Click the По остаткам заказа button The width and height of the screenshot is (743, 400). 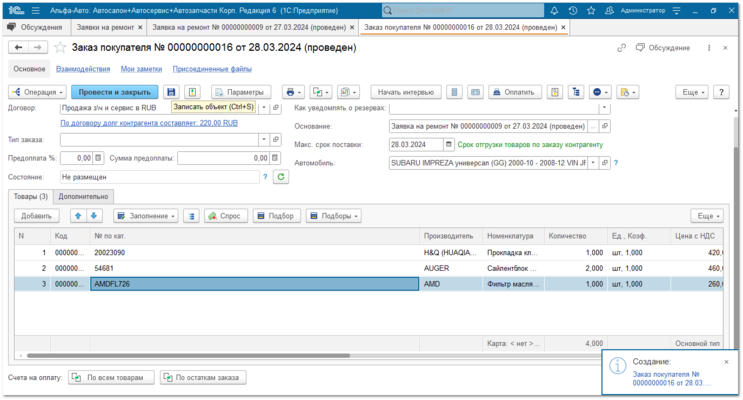click(203, 377)
